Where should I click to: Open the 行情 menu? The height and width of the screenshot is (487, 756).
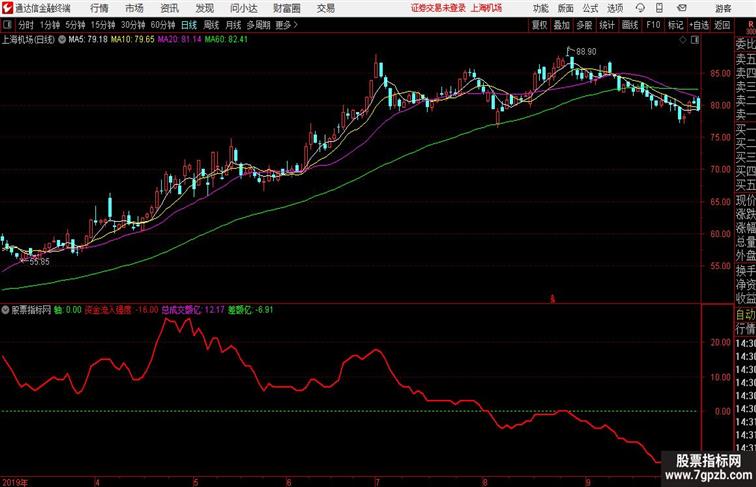click(x=99, y=8)
